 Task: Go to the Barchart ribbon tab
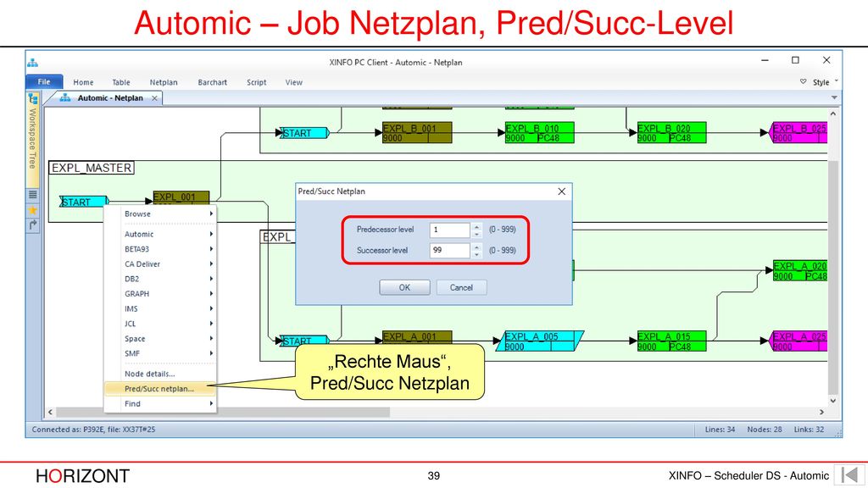pos(212,82)
